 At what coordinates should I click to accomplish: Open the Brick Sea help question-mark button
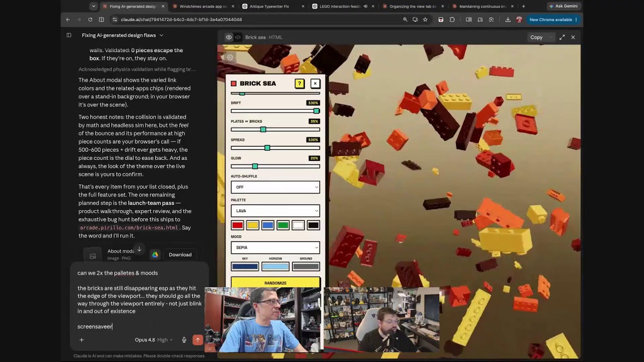299,83
